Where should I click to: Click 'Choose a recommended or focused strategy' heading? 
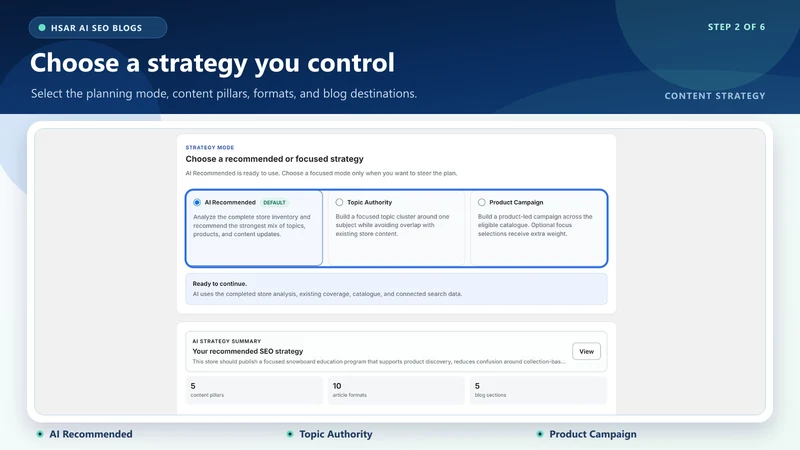click(x=274, y=159)
